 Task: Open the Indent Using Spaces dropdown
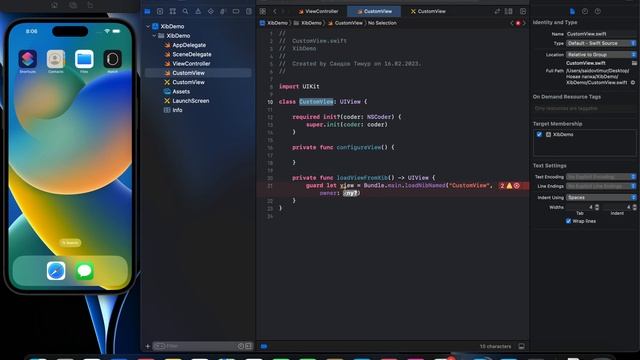point(601,198)
